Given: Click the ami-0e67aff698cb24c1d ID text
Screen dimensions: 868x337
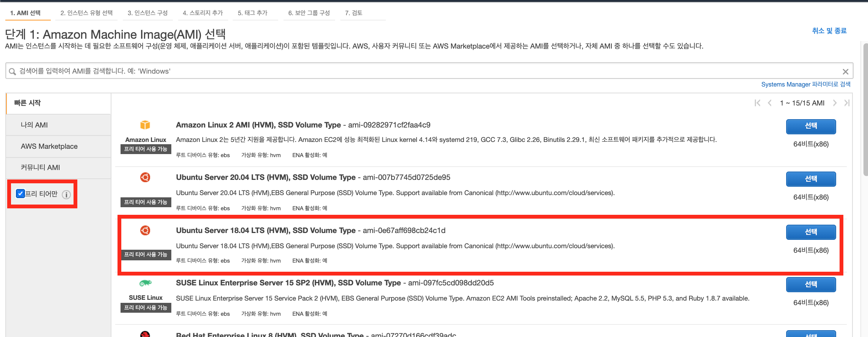Looking at the screenshot, I should [404, 230].
